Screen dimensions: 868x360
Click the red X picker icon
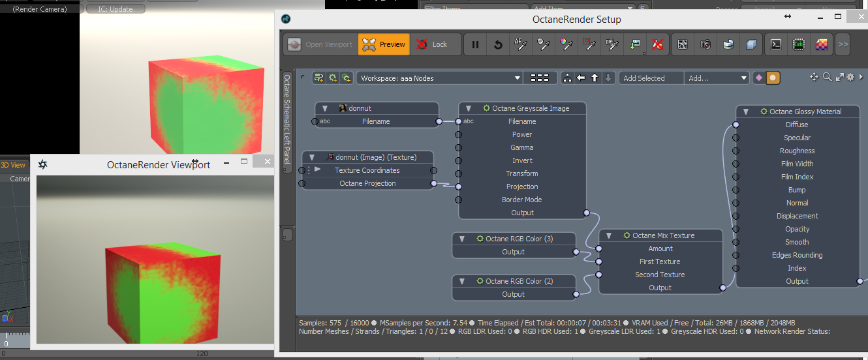(x=658, y=44)
